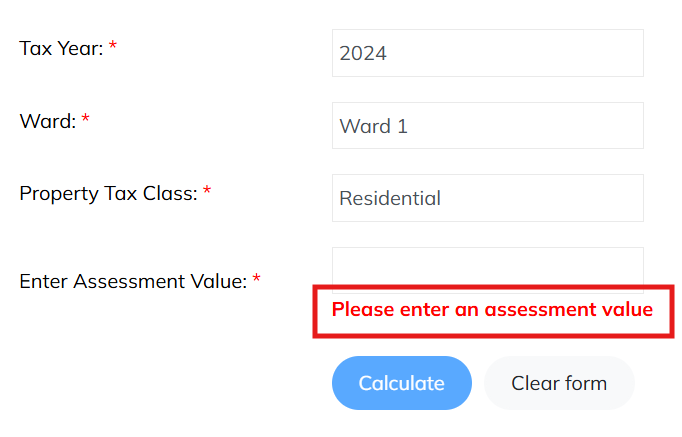682x437 pixels.
Task: Click the red assessment value error message
Action: pyautogui.click(x=492, y=310)
